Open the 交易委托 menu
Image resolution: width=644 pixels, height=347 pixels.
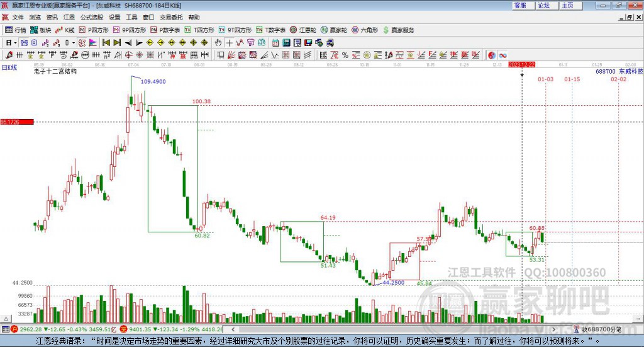coord(171,17)
